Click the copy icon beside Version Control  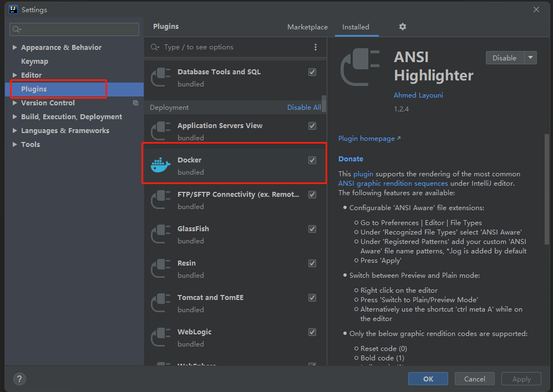click(135, 103)
